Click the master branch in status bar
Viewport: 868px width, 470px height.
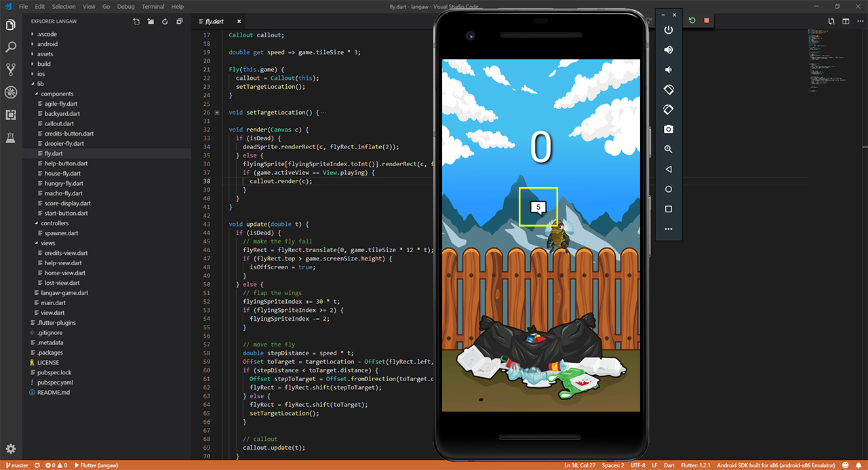(x=16, y=465)
